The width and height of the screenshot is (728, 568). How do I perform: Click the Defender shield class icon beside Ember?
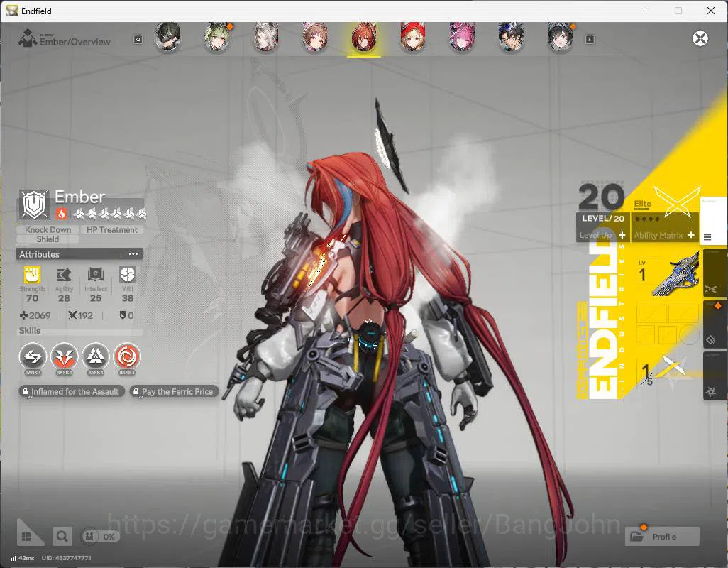[34, 204]
